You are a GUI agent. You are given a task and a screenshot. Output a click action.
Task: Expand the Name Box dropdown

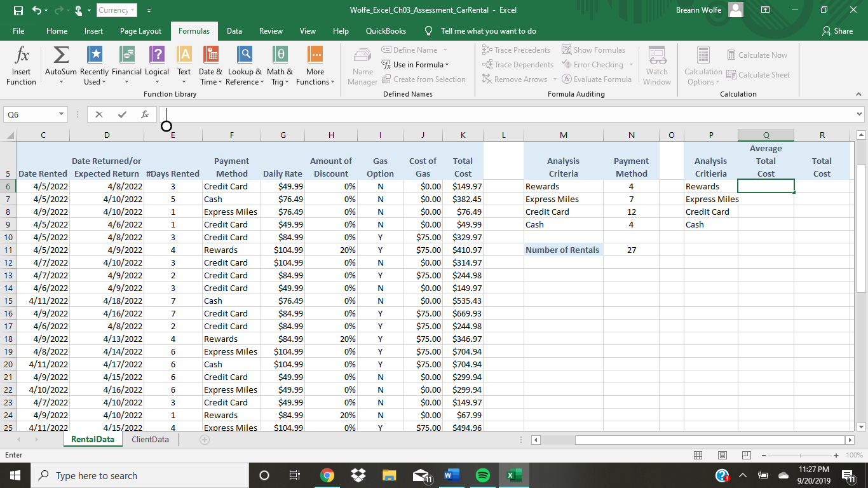pos(62,114)
